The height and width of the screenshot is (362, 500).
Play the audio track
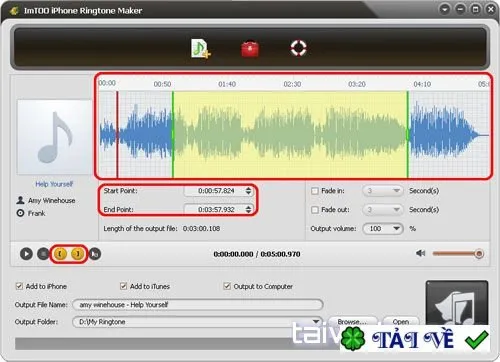tap(26, 254)
